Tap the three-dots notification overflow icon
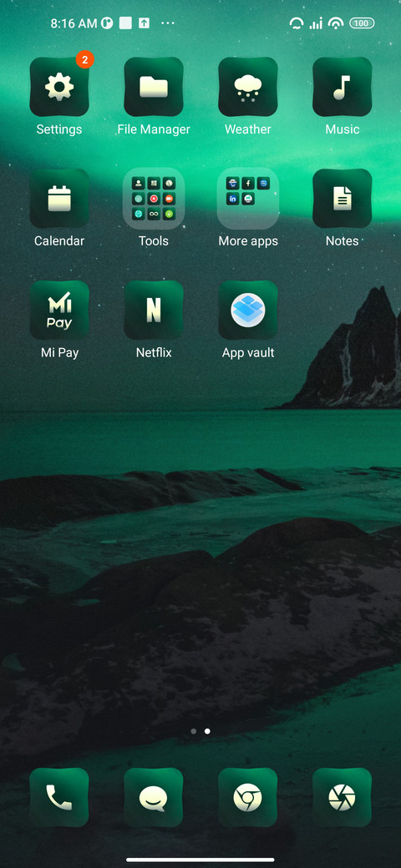 click(x=168, y=23)
